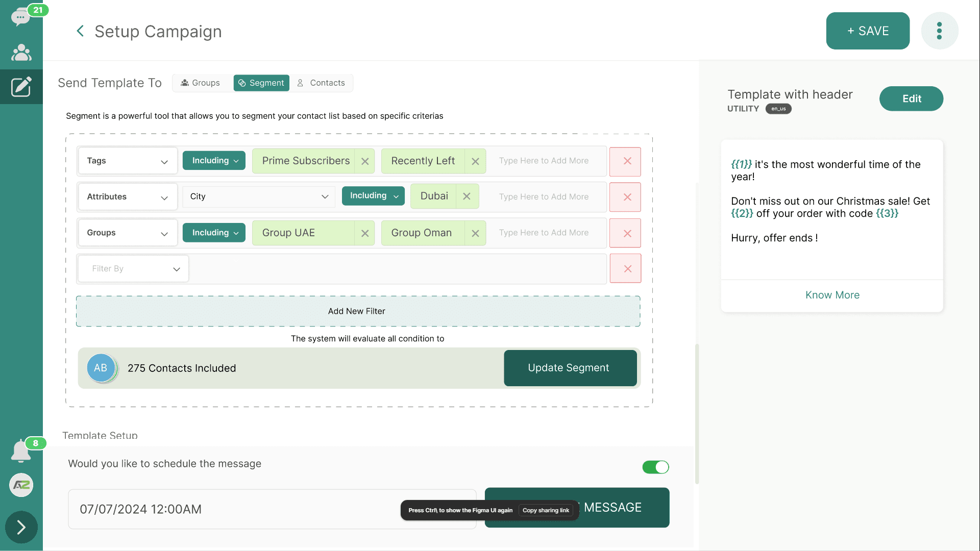Click the main panel vertical scrollbar
Screen dimensions: 980x551
click(x=697, y=413)
